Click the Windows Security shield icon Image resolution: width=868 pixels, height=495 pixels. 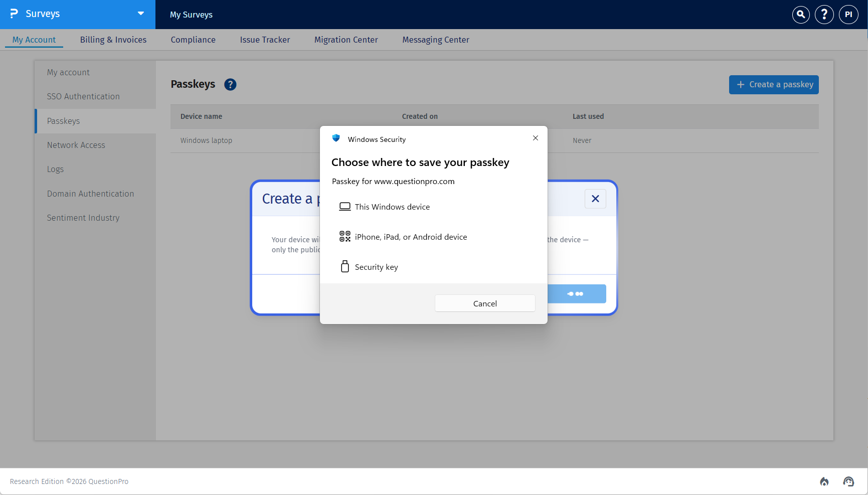[336, 138]
